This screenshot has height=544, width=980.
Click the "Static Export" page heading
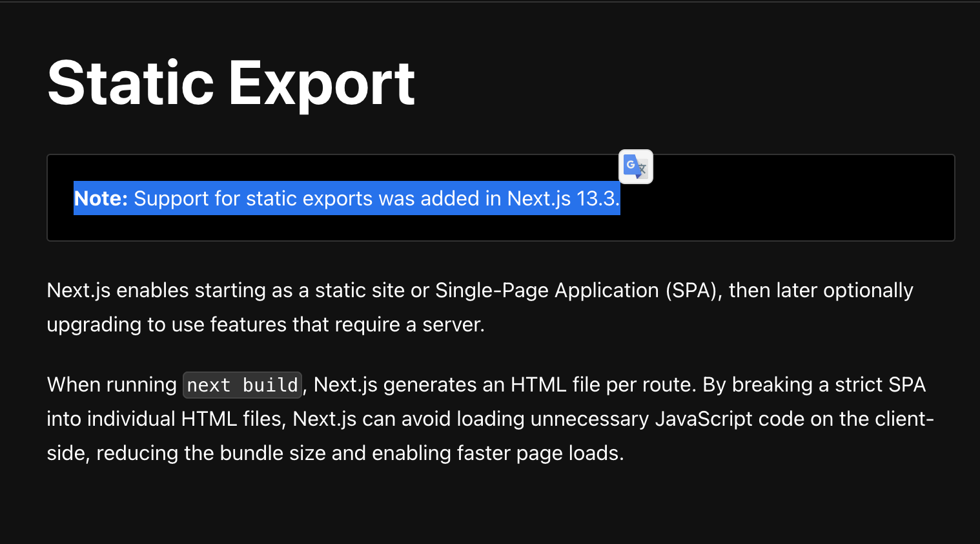pos(230,83)
